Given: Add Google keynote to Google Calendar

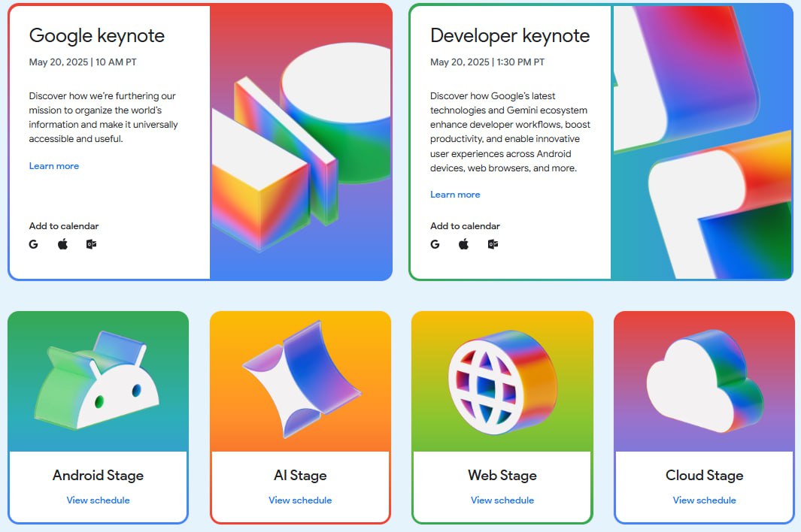Looking at the screenshot, I should pyautogui.click(x=34, y=244).
